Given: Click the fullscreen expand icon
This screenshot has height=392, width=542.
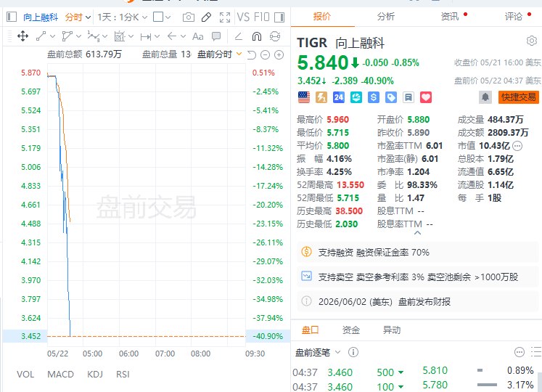Looking at the screenshot, I should [x=225, y=17].
